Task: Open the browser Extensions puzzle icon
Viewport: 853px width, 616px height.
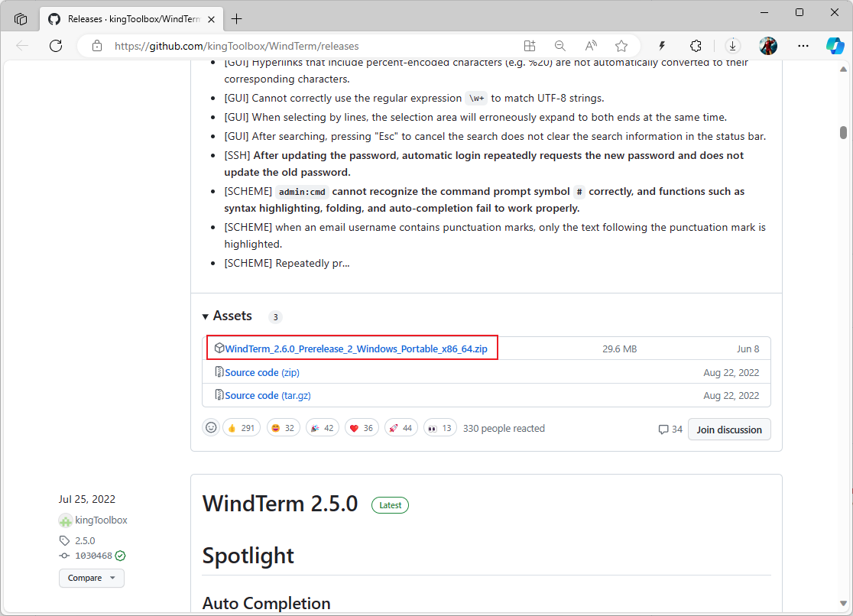Action: (x=696, y=46)
